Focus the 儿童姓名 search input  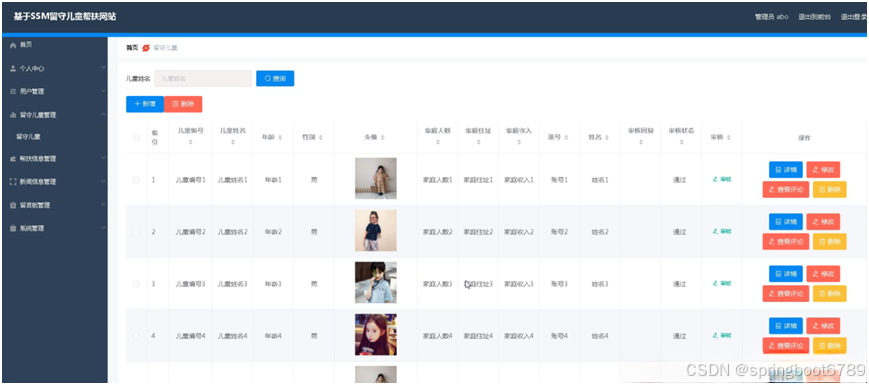(203, 79)
